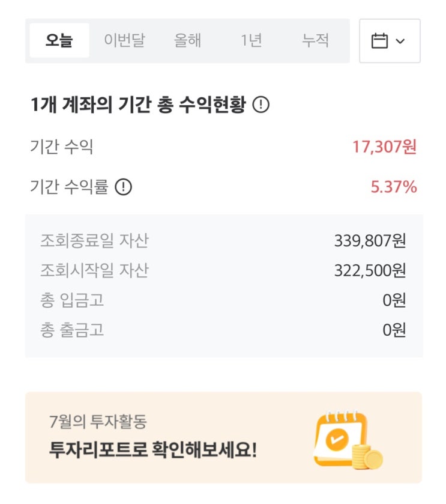This screenshot has height=504, width=446.
Task: Tap the 총 입금고 row label
Action: [72, 300]
